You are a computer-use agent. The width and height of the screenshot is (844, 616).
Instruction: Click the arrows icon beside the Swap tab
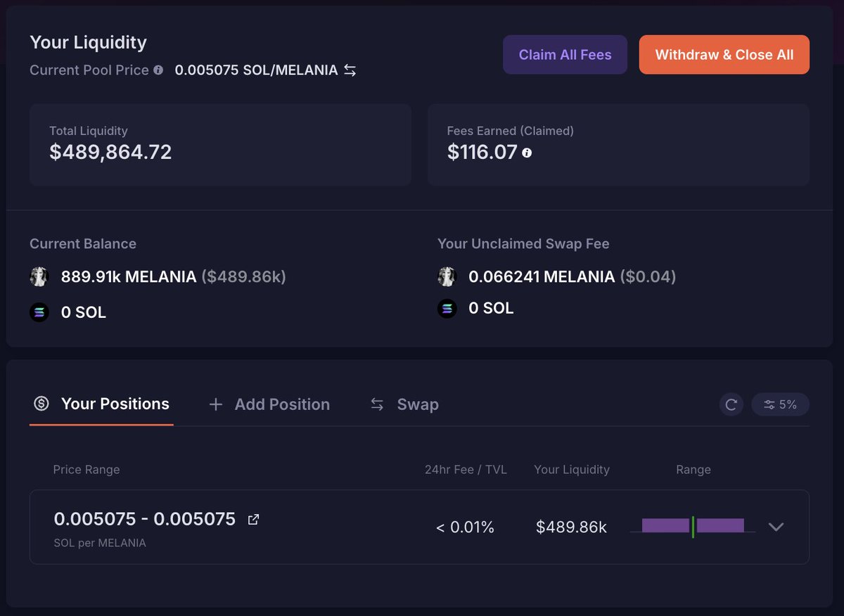point(377,404)
